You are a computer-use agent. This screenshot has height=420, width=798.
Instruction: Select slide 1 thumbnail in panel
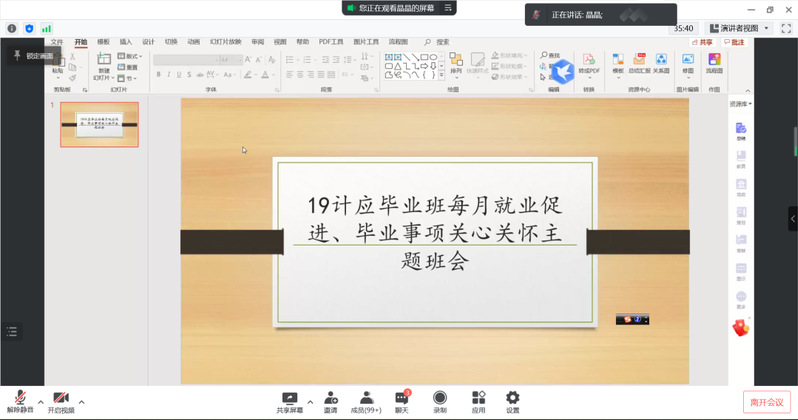(x=99, y=124)
